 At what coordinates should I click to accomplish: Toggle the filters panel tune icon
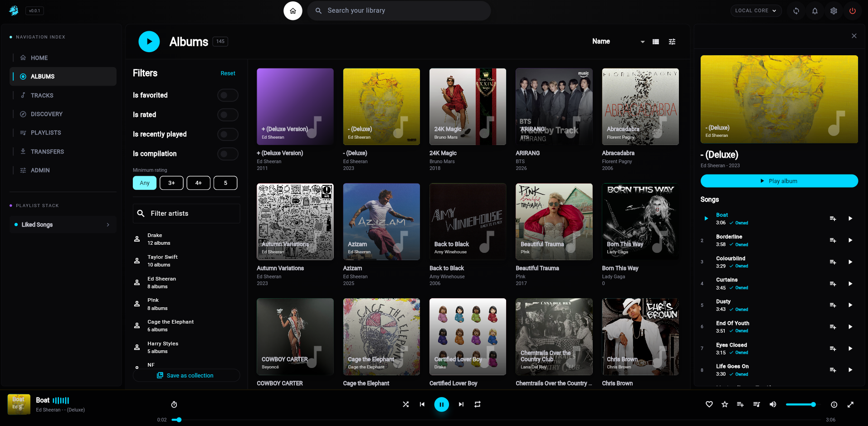(672, 42)
